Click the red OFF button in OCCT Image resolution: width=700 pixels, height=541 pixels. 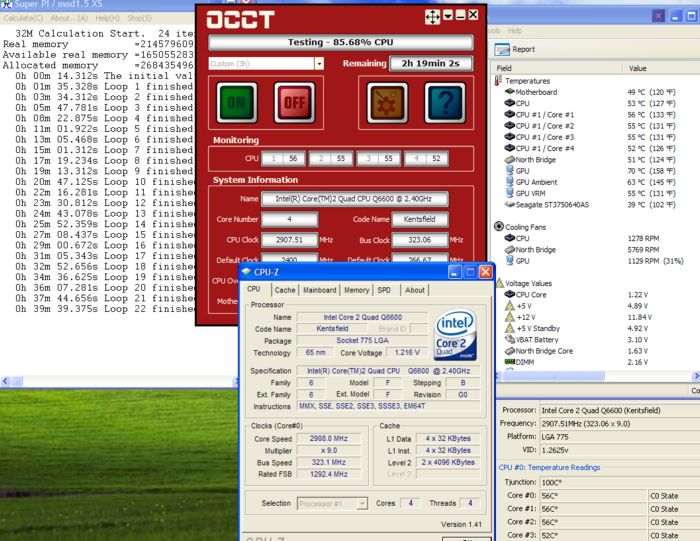point(295,103)
